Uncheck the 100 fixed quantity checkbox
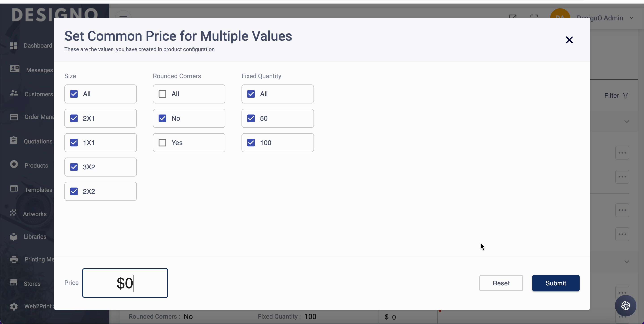644x324 pixels. pyautogui.click(x=251, y=143)
